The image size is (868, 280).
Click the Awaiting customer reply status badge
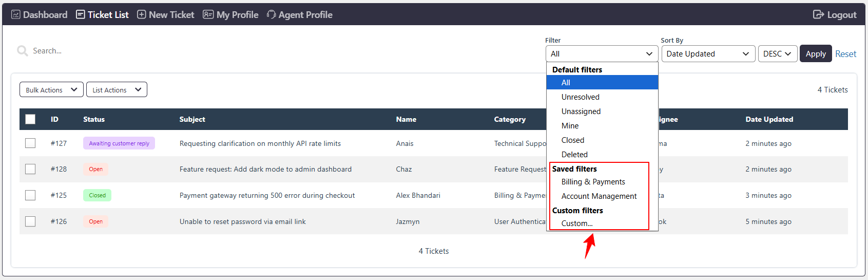[x=119, y=143]
